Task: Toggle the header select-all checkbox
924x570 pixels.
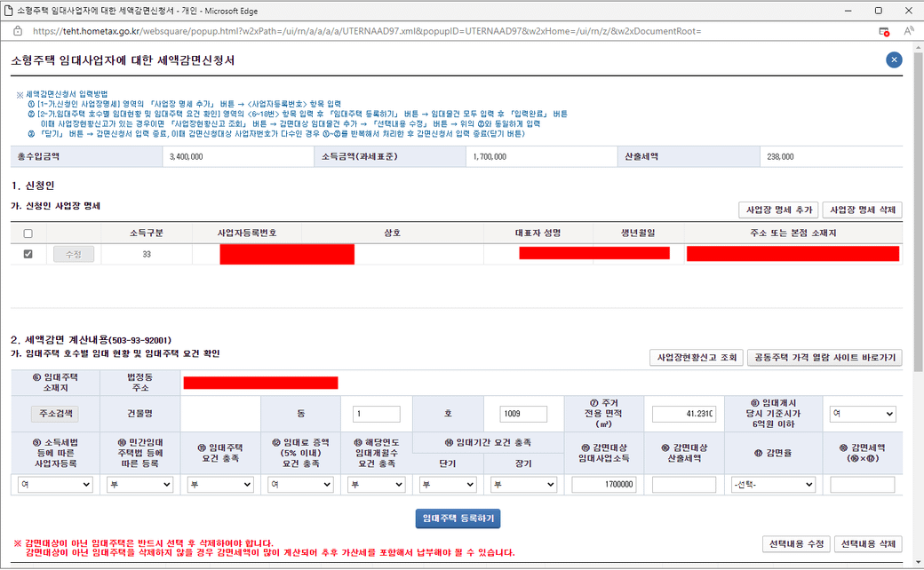Action: click(x=28, y=233)
